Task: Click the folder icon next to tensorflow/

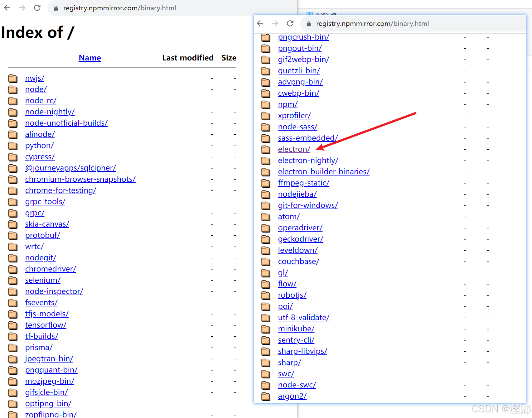Action: tap(13, 325)
